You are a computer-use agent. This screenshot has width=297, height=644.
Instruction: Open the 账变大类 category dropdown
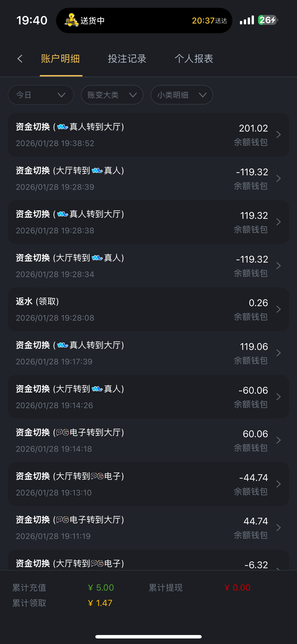point(112,95)
